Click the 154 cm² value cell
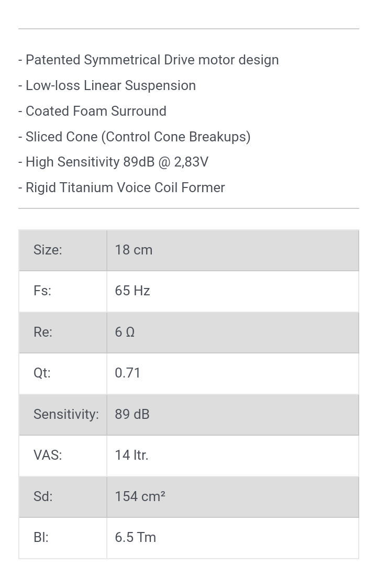The height and width of the screenshot is (588, 377). pos(233,497)
